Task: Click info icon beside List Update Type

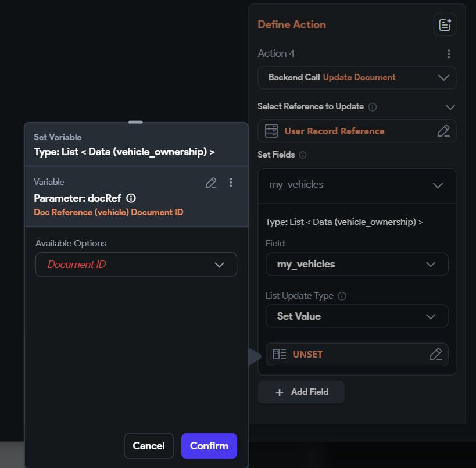Action: tap(342, 296)
